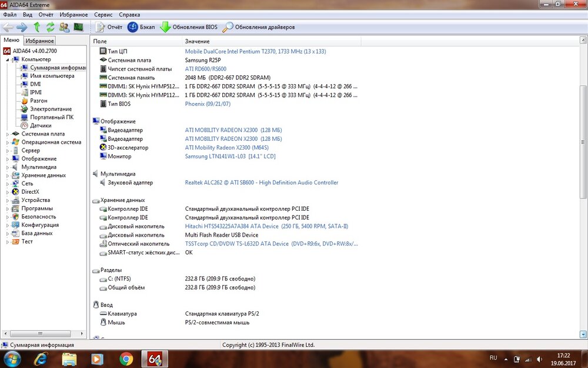588x368 pixels.
Task: Select Программы in the tree
Action: 37,208
